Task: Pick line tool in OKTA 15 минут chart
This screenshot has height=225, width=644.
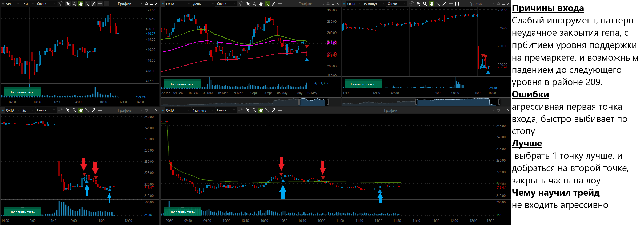Action: pos(438,4)
